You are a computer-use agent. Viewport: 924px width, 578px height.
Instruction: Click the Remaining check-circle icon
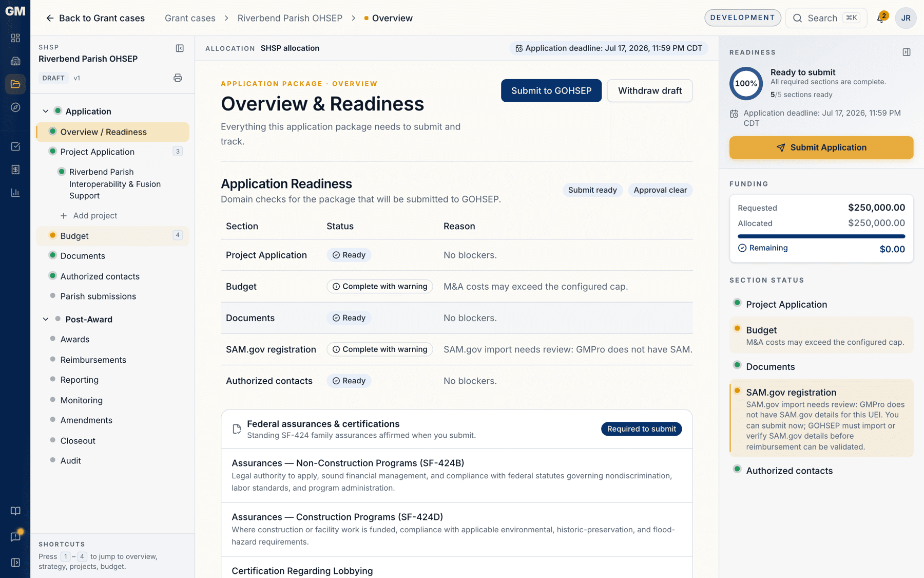(x=742, y=248)
